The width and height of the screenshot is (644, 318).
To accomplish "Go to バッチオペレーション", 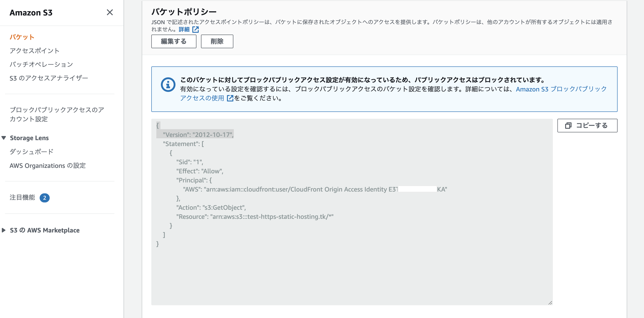I will click(x=41, y=64).
